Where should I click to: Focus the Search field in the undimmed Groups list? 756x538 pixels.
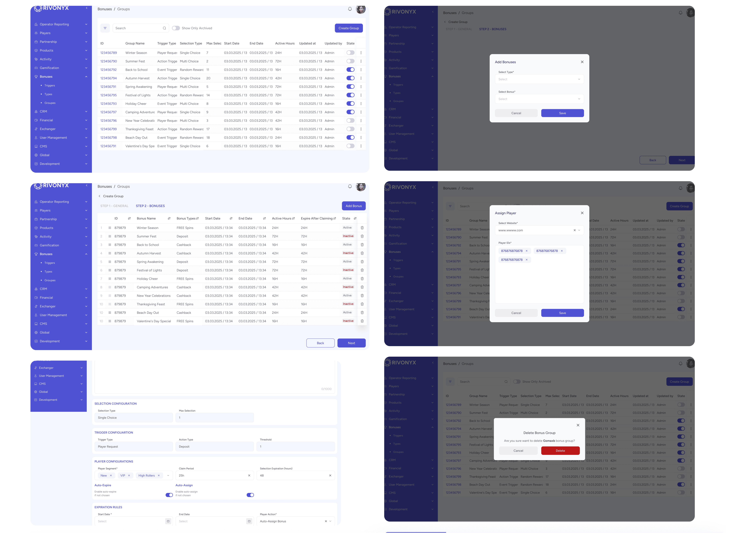pyautogui.click(x=141, y=28)
